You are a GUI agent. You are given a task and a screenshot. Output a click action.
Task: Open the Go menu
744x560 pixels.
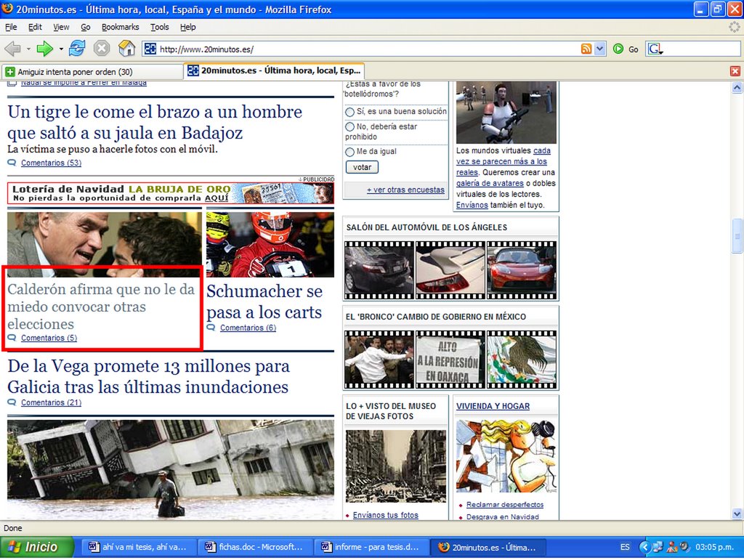click(x=86, y=27)
